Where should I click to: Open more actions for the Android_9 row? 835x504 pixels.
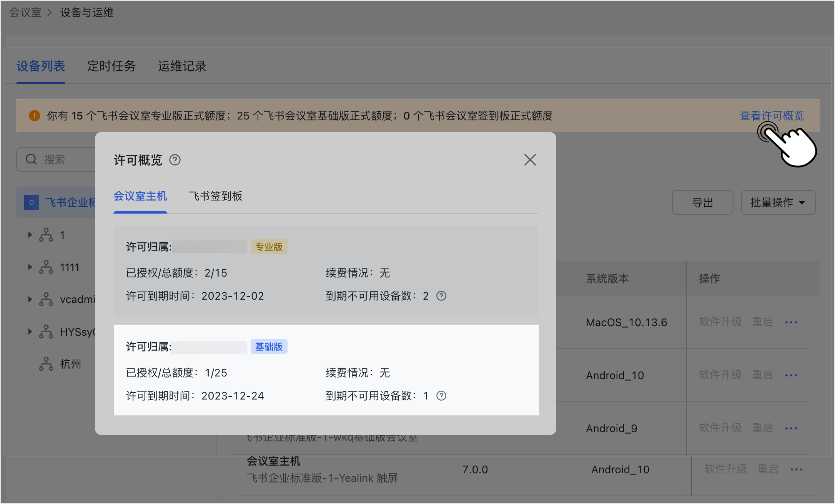tap(791, 428)
